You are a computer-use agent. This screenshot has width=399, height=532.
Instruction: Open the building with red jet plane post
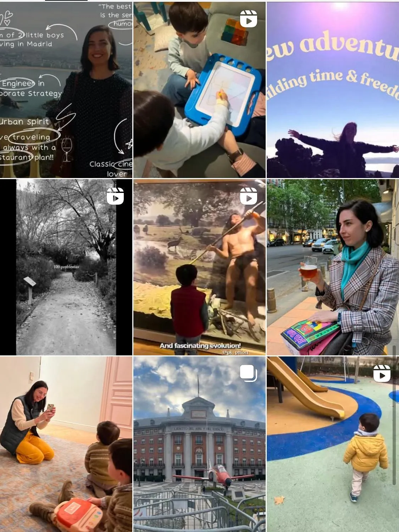pos(199,444)
